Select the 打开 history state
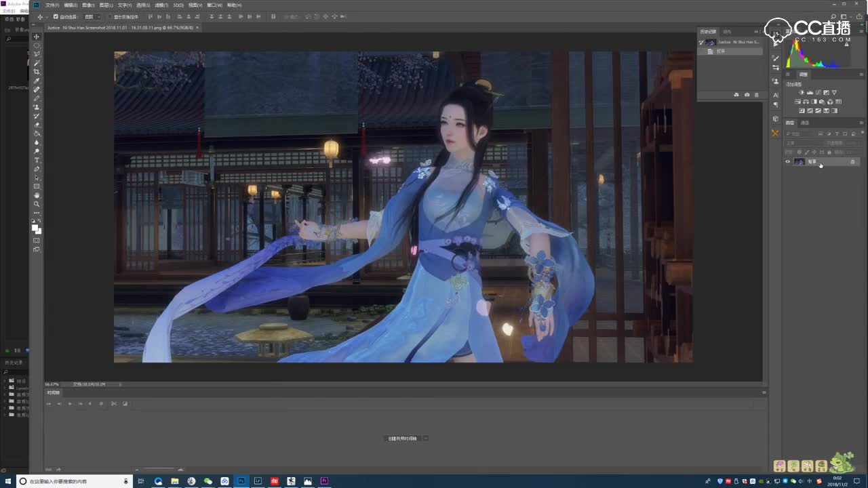The image size is (868, 488). tap(731, 52)
